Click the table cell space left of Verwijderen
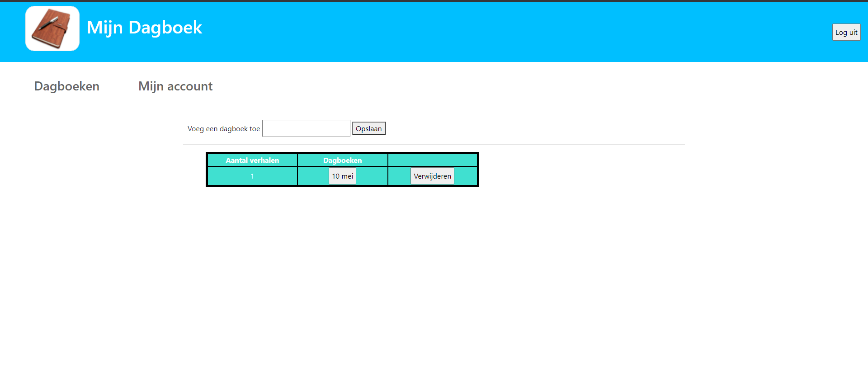This screenshot has height=388, width=868. (399, 176)
